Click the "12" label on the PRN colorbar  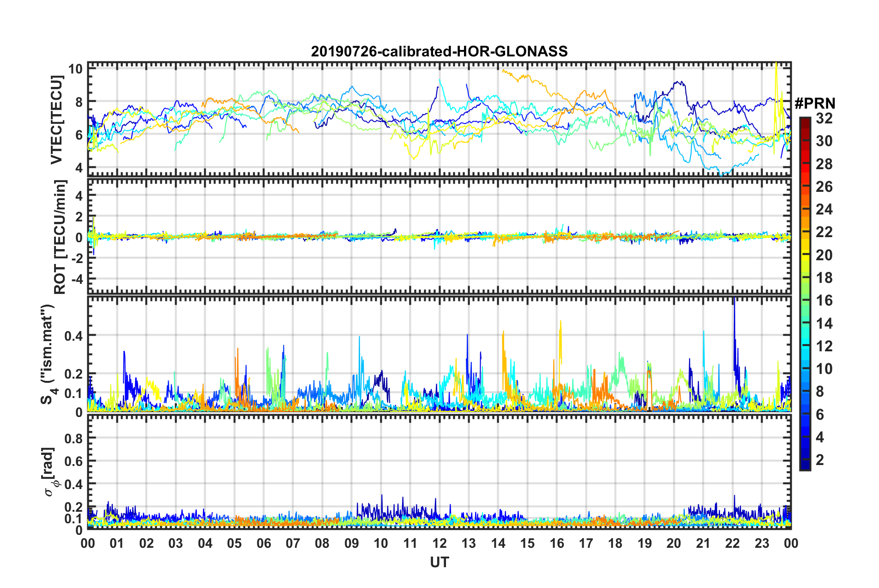tap(824, 346)
